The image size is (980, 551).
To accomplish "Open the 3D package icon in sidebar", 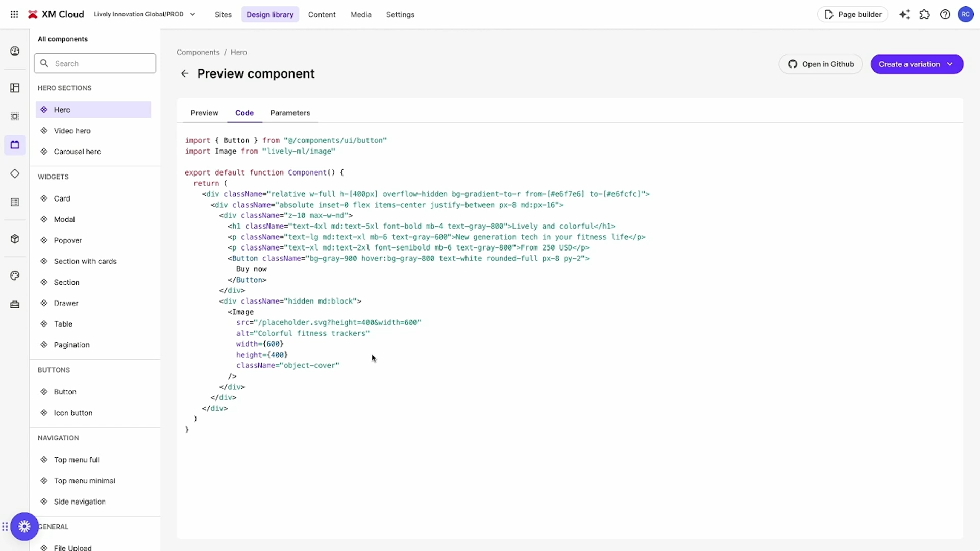I will pos(15,238).
